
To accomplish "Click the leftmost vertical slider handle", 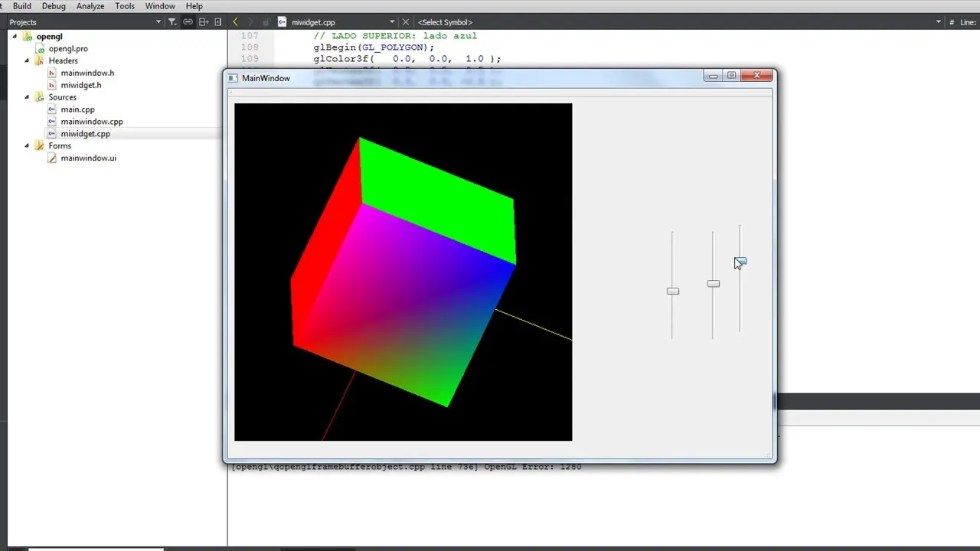I will click(x=672, y=291).
